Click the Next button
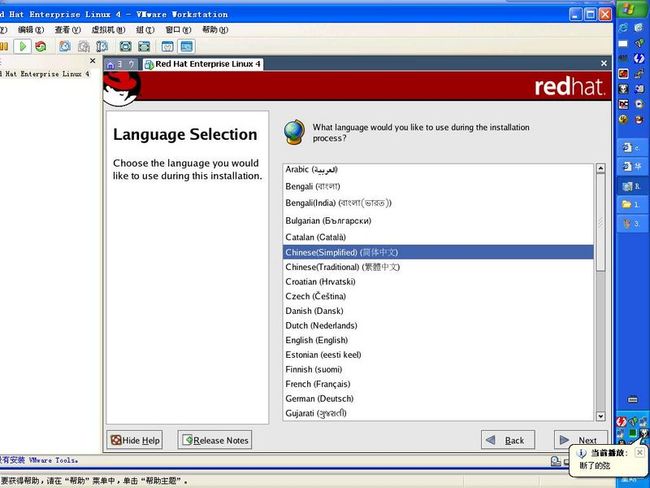 [581, 440]
